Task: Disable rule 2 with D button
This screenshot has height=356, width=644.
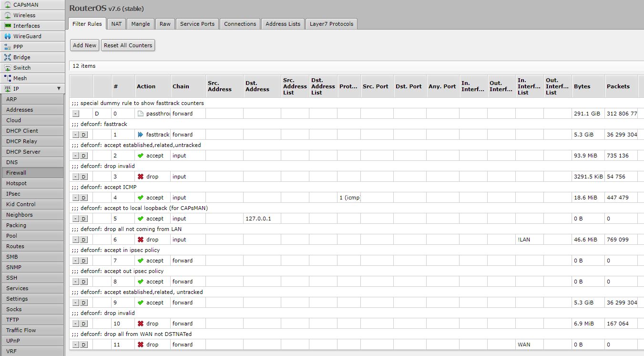Action: click(x=83, y=156)
